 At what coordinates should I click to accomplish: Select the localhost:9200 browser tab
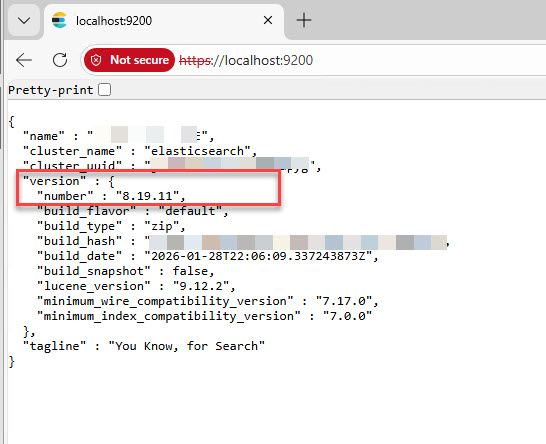pos(164,21)
